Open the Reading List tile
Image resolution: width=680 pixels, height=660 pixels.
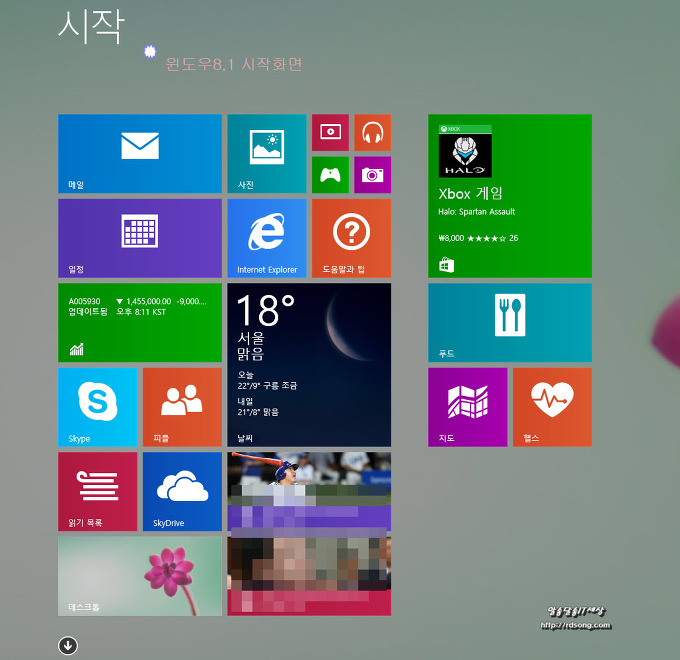pyautogui.click(x=97, y=491)
